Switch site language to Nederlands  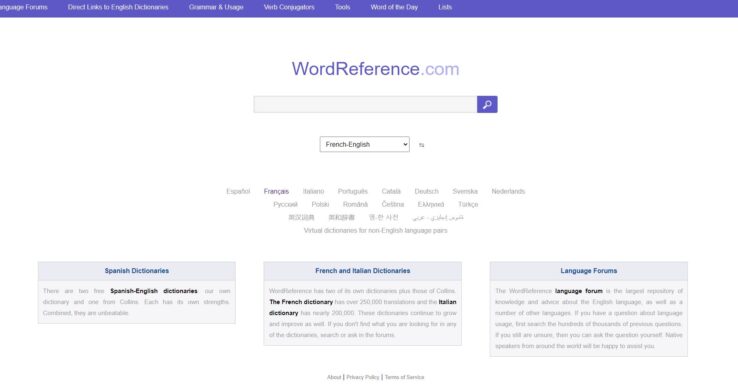[x=508, y=191]
